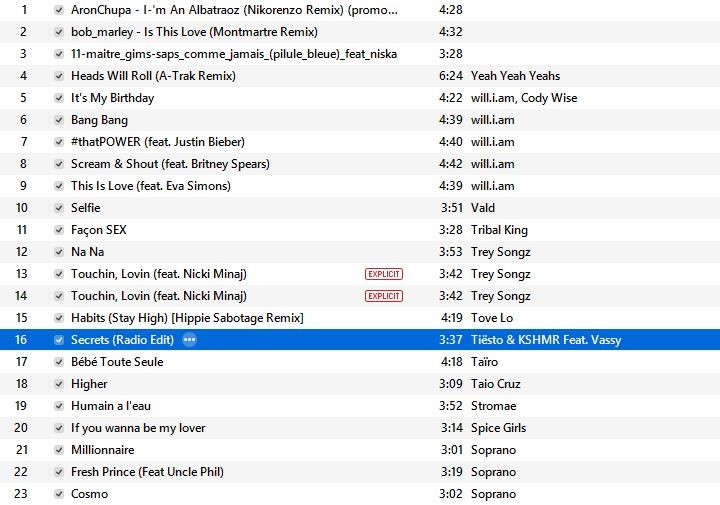Image resolution: width=720 pixels, height=505 pixels.
Task: Select the Scream & Shout track row
Action: [x=360, y=164]
